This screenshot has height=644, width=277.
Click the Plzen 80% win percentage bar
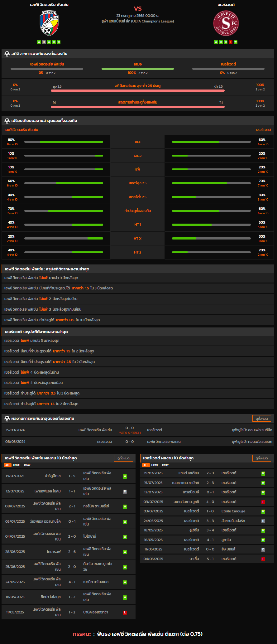tap(64, 142)
